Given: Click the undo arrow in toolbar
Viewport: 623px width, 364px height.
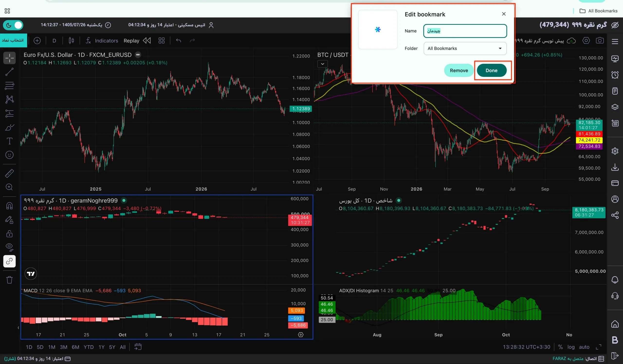Looking at the screenshot, I should (x=178, y=41).
